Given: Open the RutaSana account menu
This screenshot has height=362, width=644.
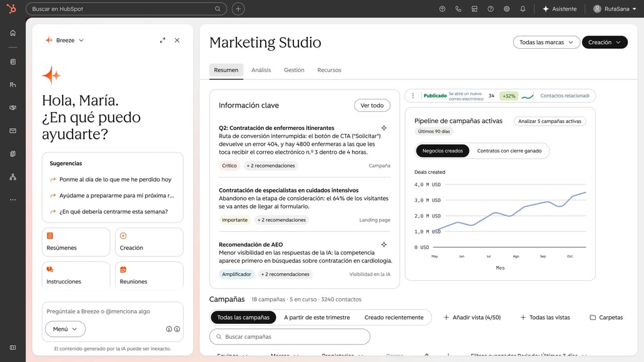Looking at the screenshot, I should click(x=615, y=9).
